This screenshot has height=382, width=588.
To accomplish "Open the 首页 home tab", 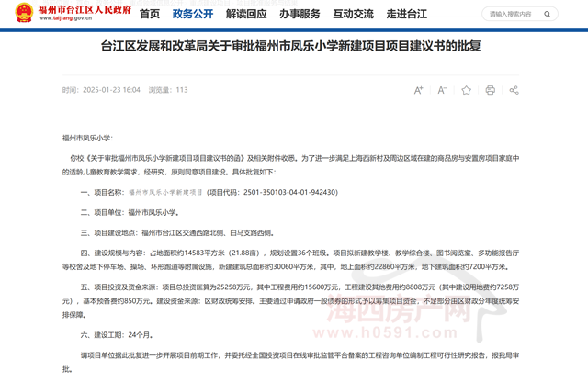I will point(149,15).
